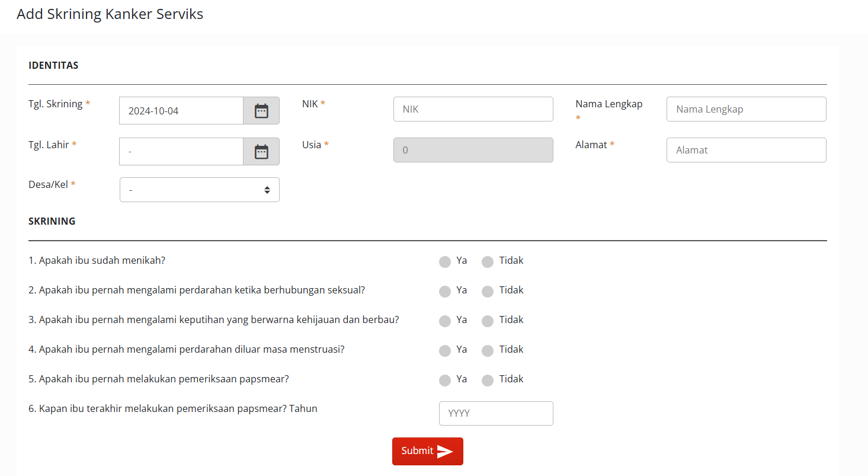Pick Tidak for perdarahan diluar masa menstruasi
Image resolution: width=868 pixels, height=476 pixels.
click(x=488, y=351)
